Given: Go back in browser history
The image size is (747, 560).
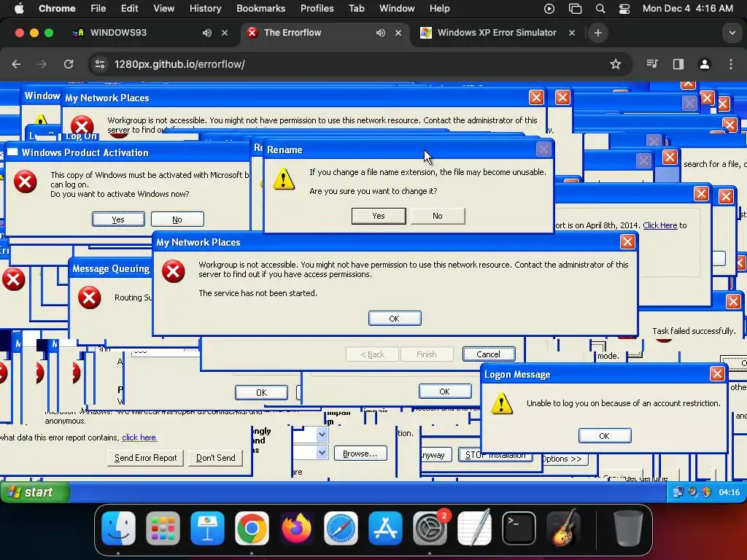Looking at the screenshot, I should point(16,64).
